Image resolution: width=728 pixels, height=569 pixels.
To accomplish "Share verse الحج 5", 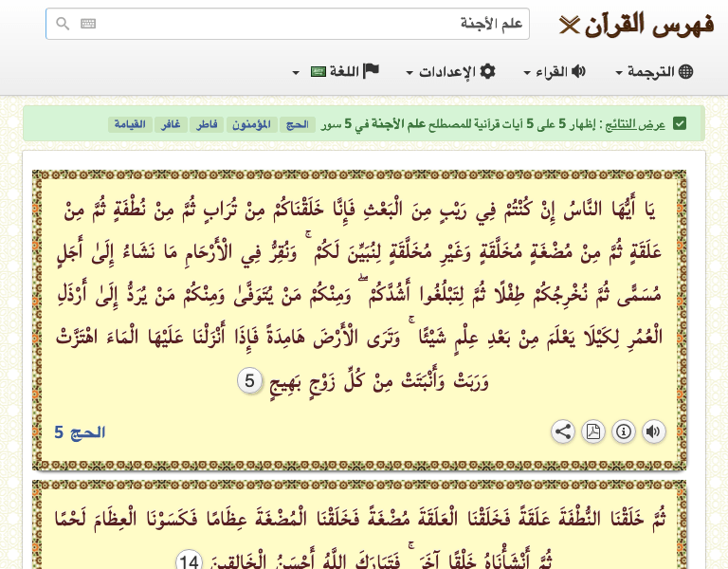I will click(x=563, y=431).
